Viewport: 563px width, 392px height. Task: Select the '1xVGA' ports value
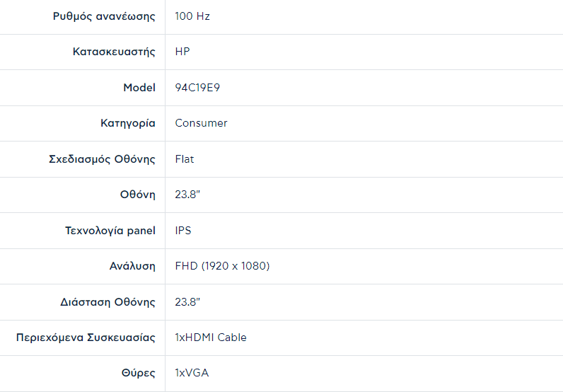pos(192,373)
